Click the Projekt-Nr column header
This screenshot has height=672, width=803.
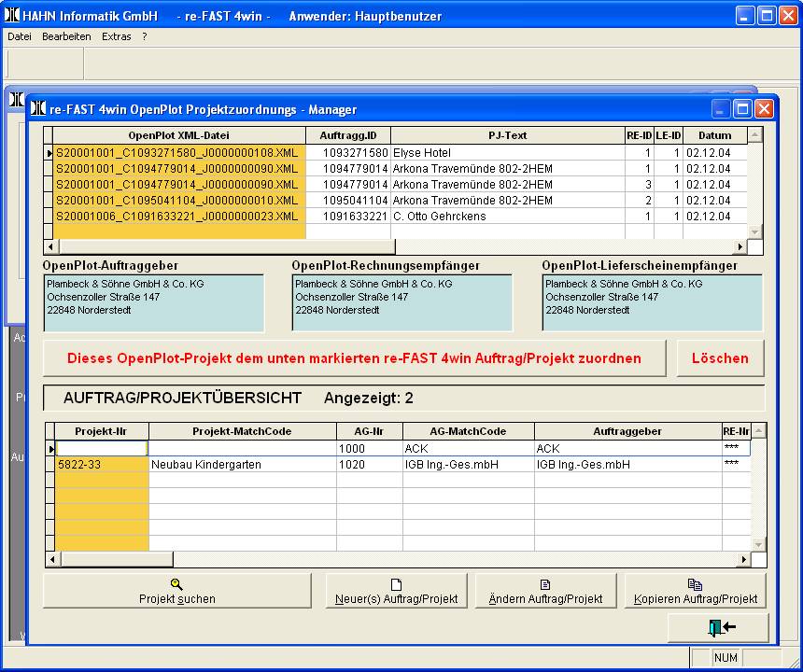pyautogui.click(x=102, y=431)
